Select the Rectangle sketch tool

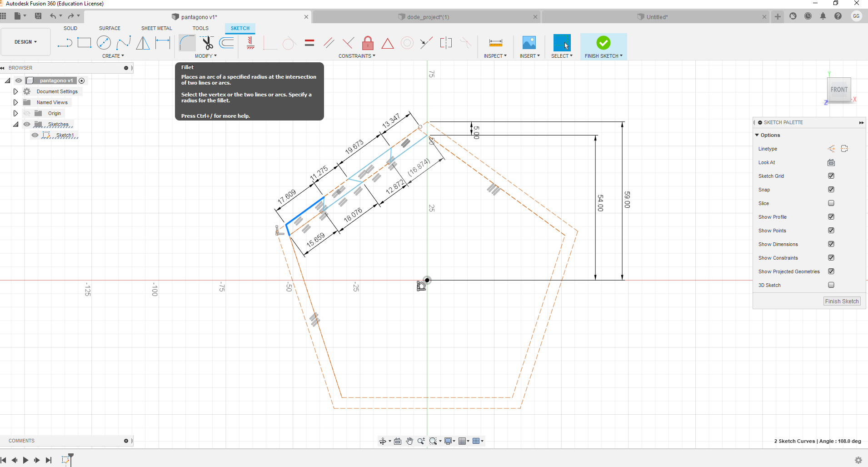[84, 43]
